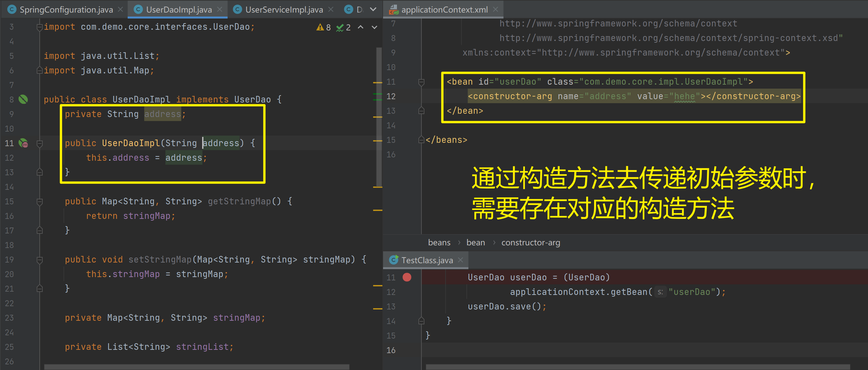This screenshot has height=370, width=868.
Task: Switch to UserServiceImpl.java tab
Action: [x=284, y=10]
